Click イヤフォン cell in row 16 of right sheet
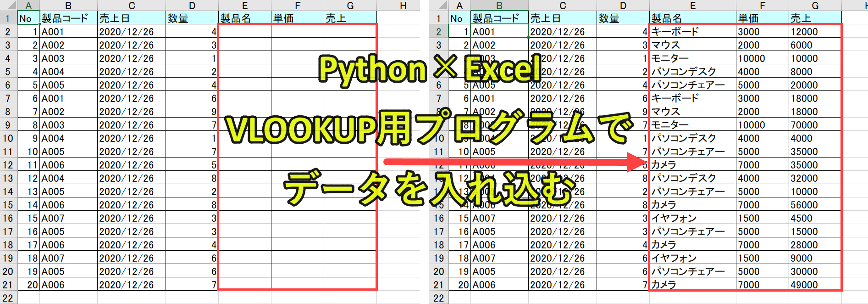Screen dimensions: 868x304 coord(693,218)
